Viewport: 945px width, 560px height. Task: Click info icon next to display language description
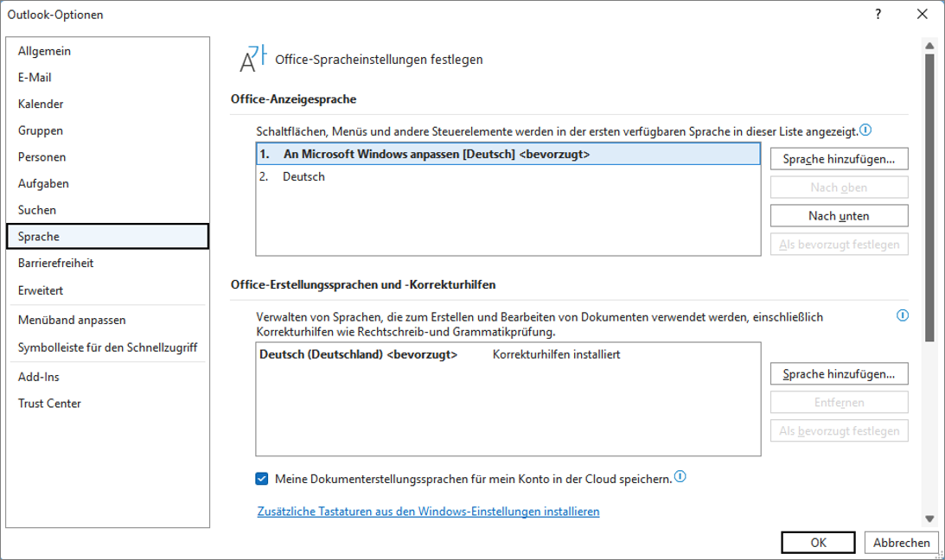coord(865,130)
